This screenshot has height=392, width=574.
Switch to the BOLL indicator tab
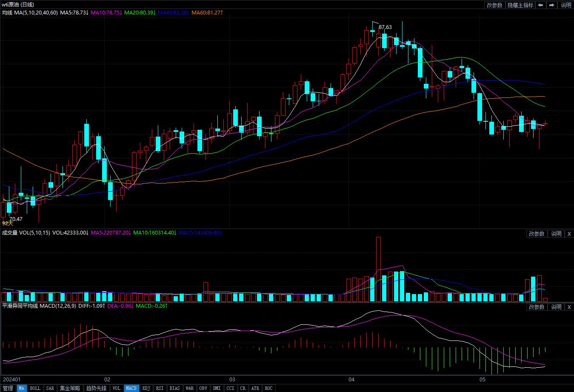[35, 388]
